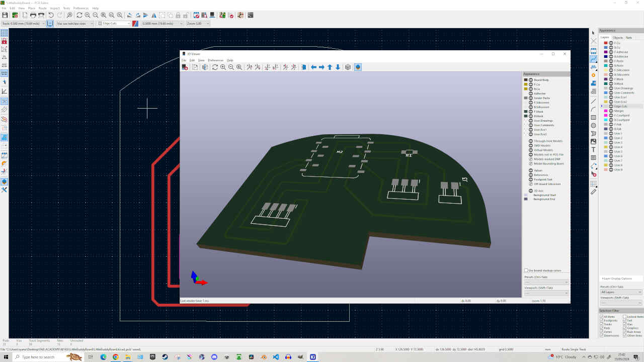
Task: Toggle Edge.Cuts layer visibility in PCB Editor
Action: point(612,106)
